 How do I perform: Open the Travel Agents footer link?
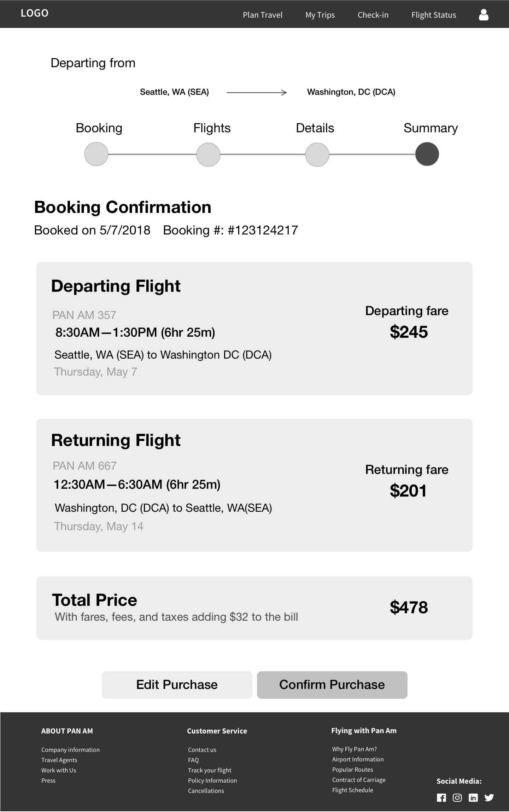[59, 760]
